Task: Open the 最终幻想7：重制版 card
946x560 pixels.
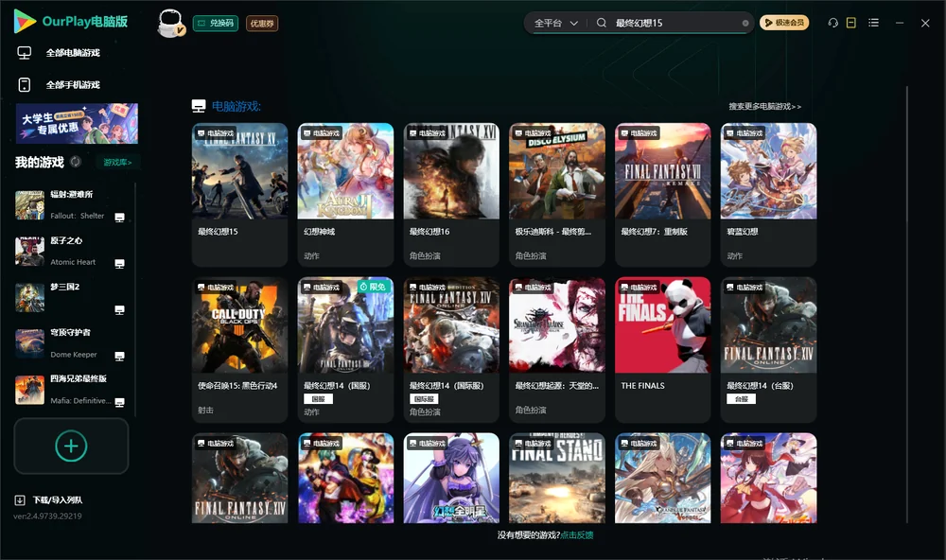Action: pos(663,194)
